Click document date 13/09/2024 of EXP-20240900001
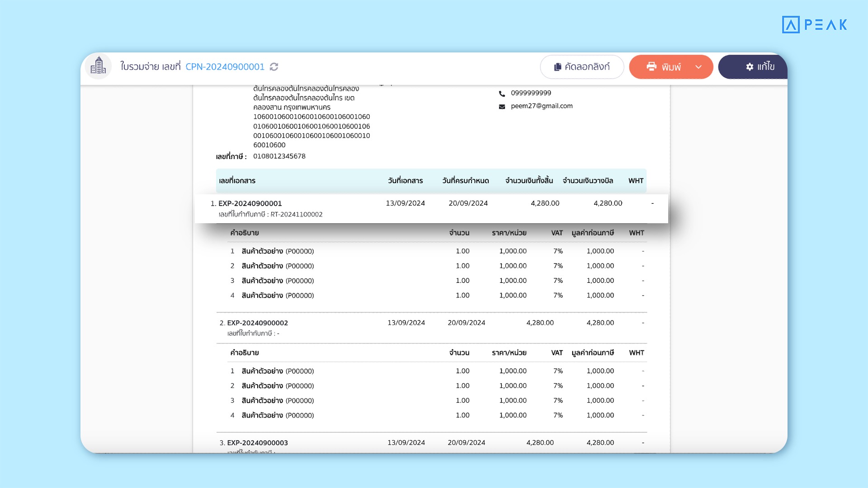Image resolution: width=868 pixels, height=488 pixels. click(x=405, y=203)
